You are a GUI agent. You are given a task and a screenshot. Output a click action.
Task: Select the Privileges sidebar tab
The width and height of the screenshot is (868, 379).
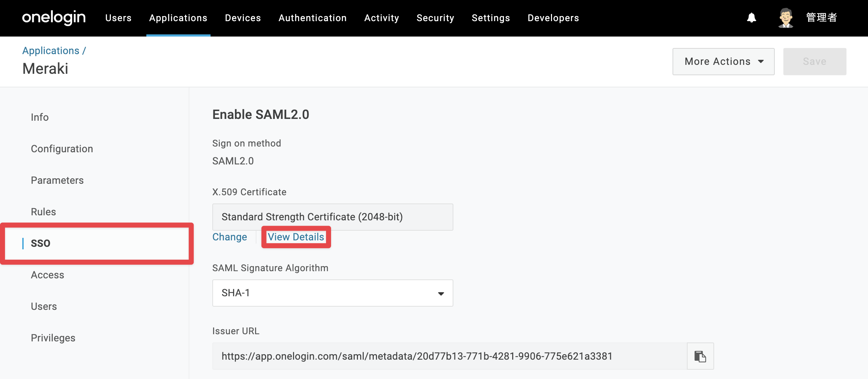pyautogui.click(x=53, y=338)
